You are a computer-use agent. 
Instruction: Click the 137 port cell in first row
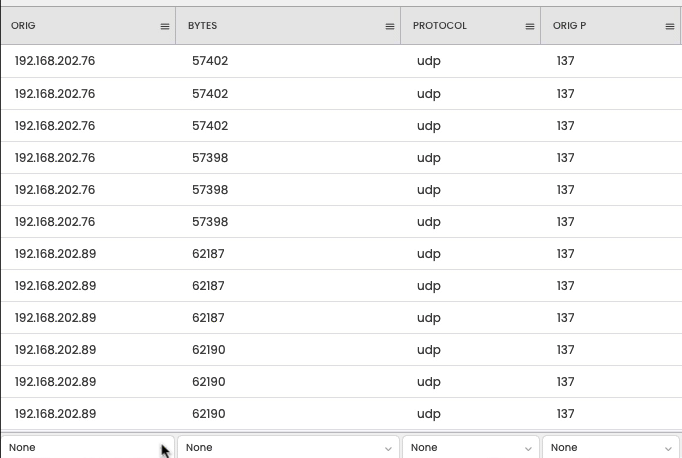point(566,61)
